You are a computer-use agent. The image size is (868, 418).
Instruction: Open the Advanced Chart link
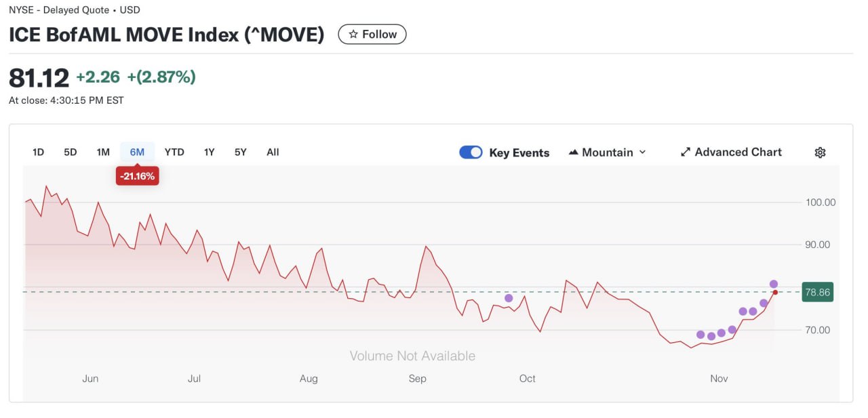738,152
